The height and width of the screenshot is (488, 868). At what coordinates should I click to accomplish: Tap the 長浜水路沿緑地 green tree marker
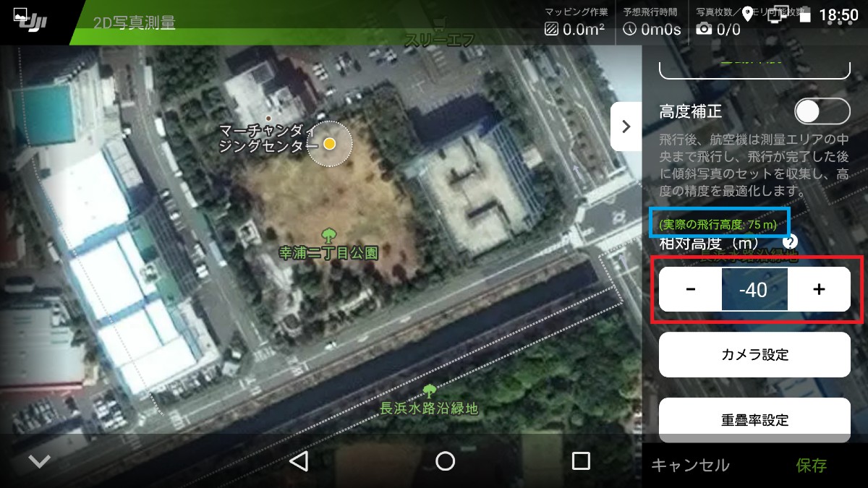coord(430,391)
